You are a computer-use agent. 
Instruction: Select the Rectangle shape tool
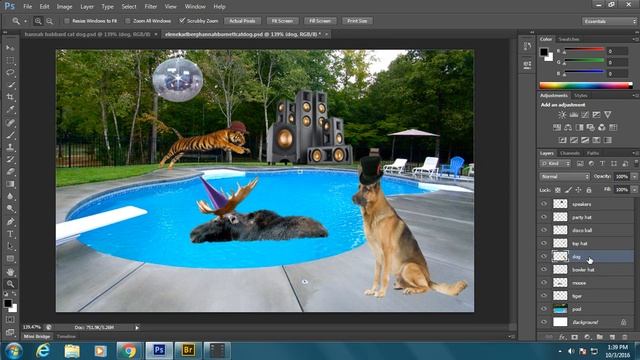(x=10, y=259)
